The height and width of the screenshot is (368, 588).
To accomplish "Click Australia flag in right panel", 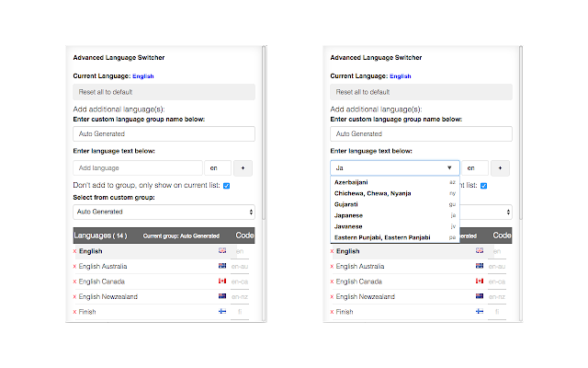I will [480, 266].
